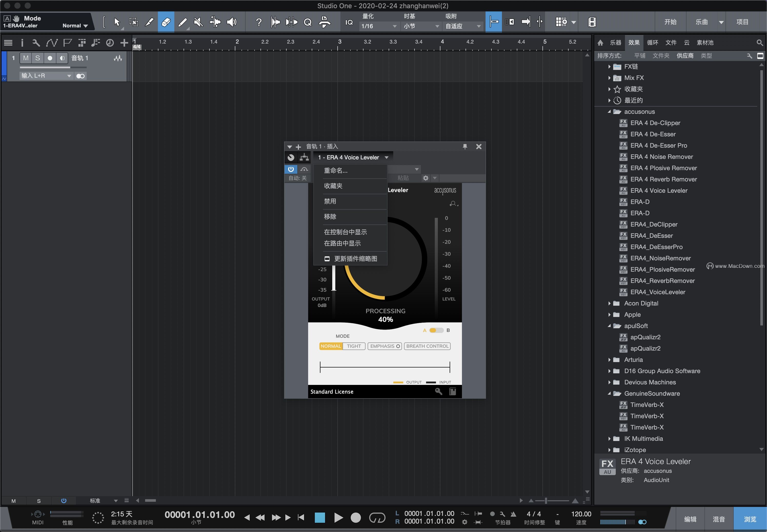Select TIGHT mode in Voice Leveler

pos(354,346)
